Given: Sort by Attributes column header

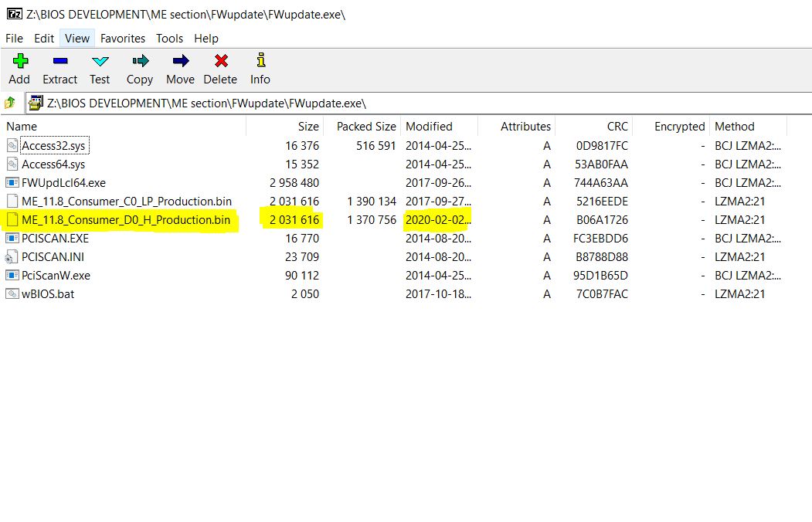Looking at the screenshot, I should pos(516,126).
